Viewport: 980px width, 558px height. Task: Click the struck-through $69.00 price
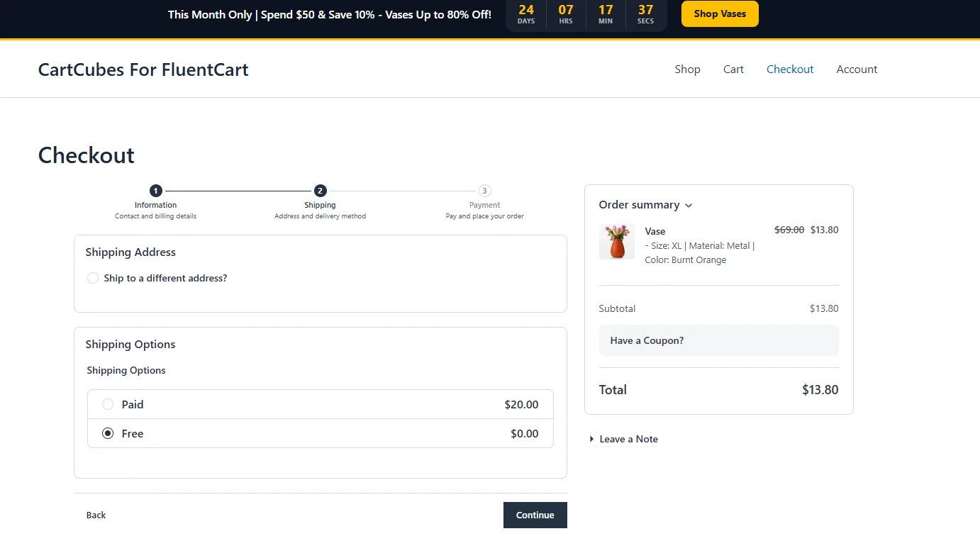tap(789, 230)
